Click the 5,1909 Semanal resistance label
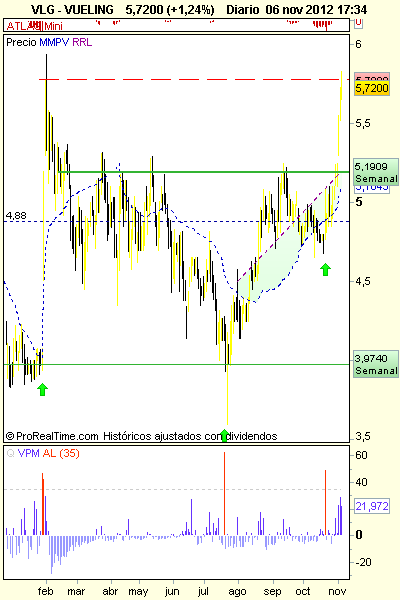 click(x=376, y=172)
